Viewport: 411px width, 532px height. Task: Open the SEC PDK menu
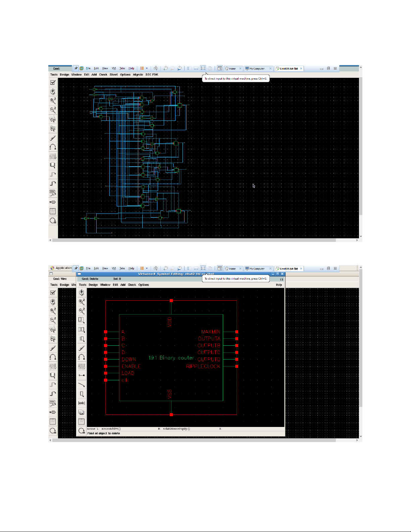click(x=152, y=75)
